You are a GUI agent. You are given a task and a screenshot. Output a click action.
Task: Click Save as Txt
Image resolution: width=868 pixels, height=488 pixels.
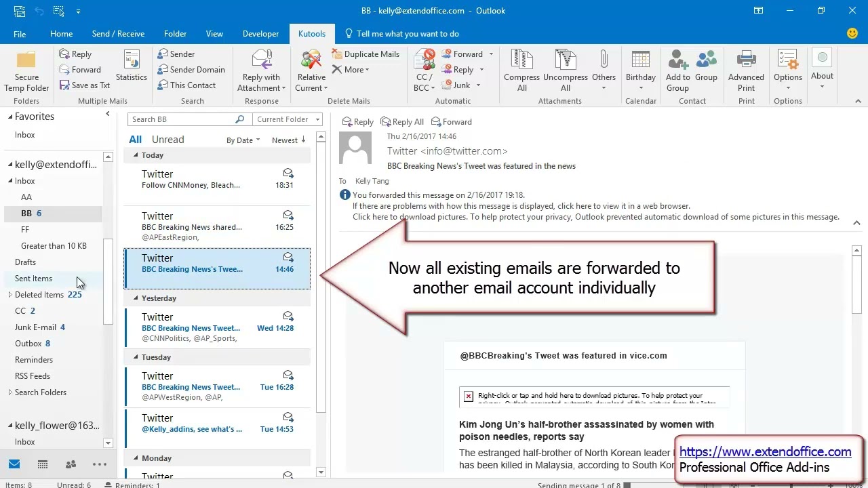pos(85,85)
